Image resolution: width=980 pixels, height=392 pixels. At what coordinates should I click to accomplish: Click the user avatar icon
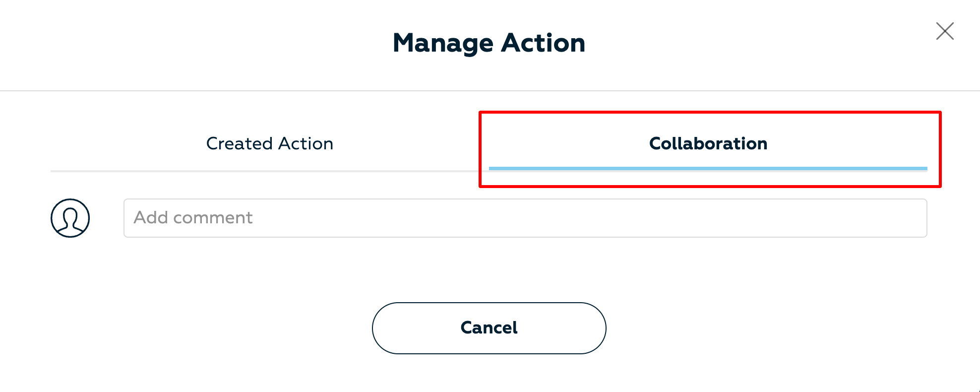coord(70,218)
